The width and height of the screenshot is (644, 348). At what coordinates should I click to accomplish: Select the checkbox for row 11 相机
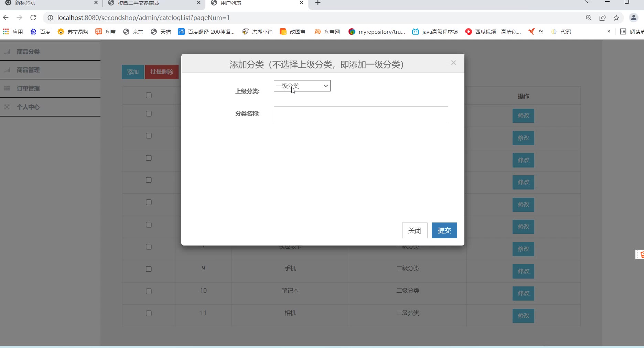point(149,313)
